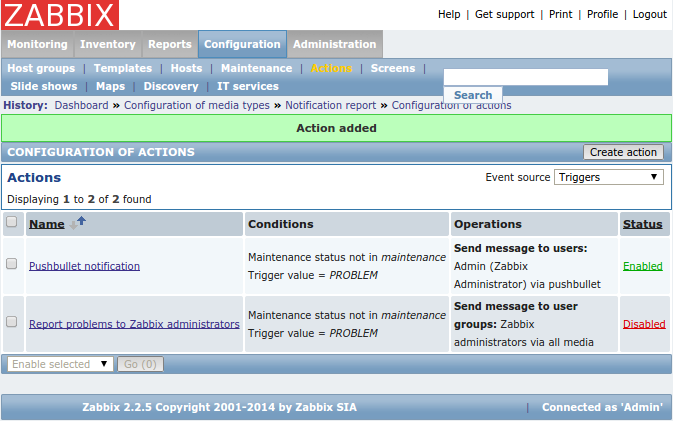Go to Discovery submenu
The width and height of the screenshot is (673, 421).
171,86
